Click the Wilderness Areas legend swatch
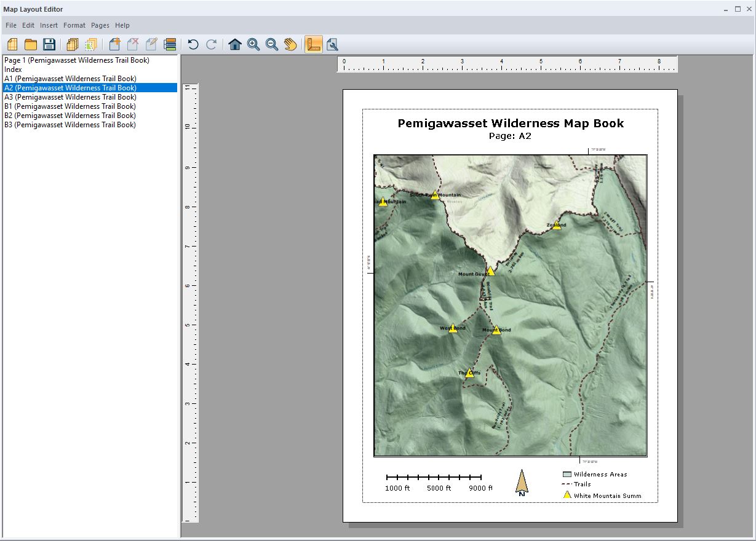 point(567,475)
